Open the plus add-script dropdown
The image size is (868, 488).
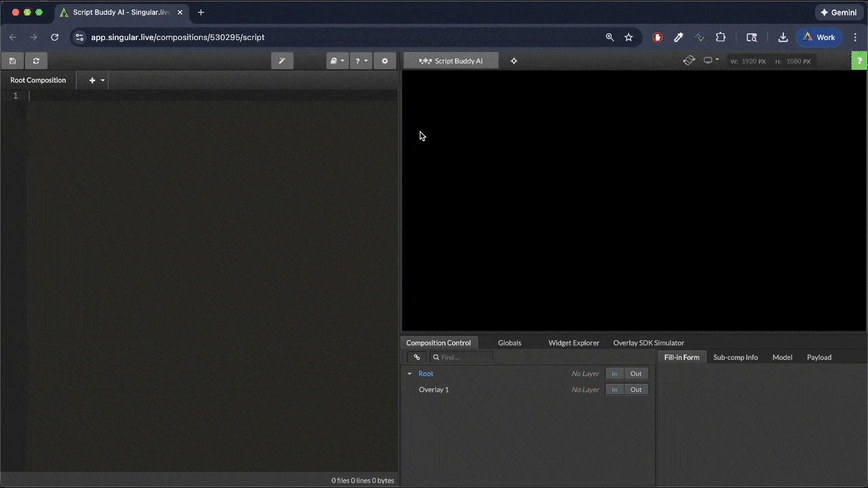(x=97, y=80)
